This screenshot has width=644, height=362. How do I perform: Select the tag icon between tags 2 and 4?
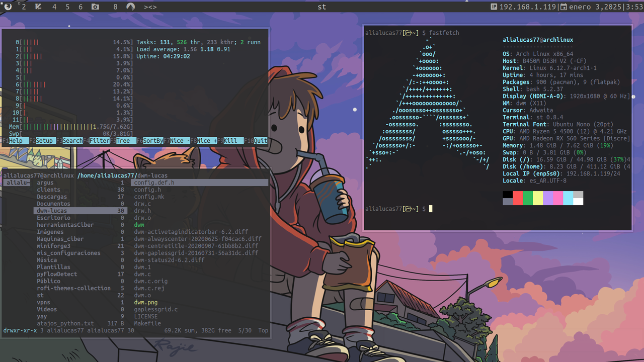click(39, 7)
